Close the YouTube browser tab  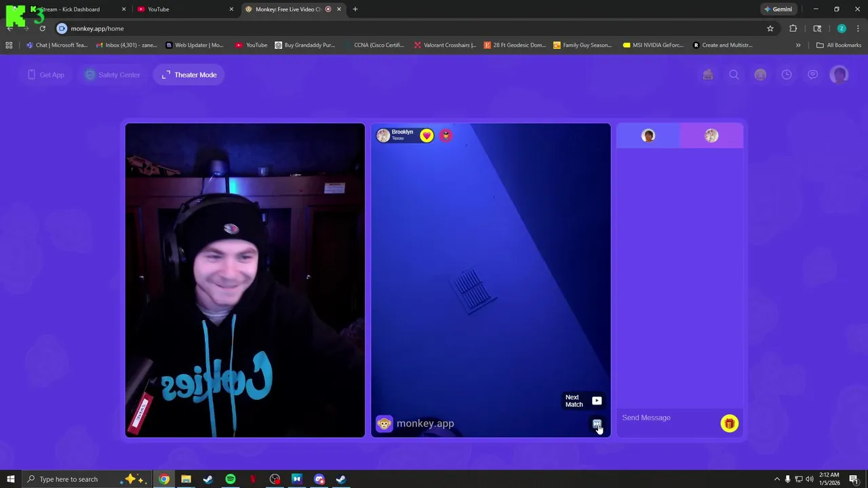(x=231, y=9)
